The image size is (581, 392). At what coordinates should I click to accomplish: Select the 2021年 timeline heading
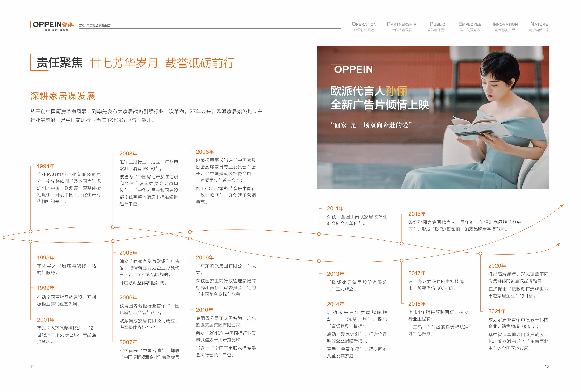pos(497,311)
